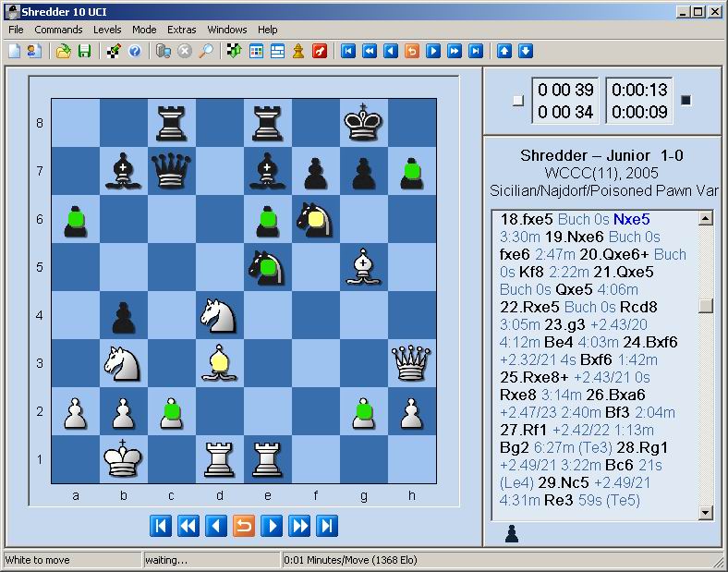728x572 pixels.
Task: Click the golden pawn icon in toolbar
Action: (298, 51)
